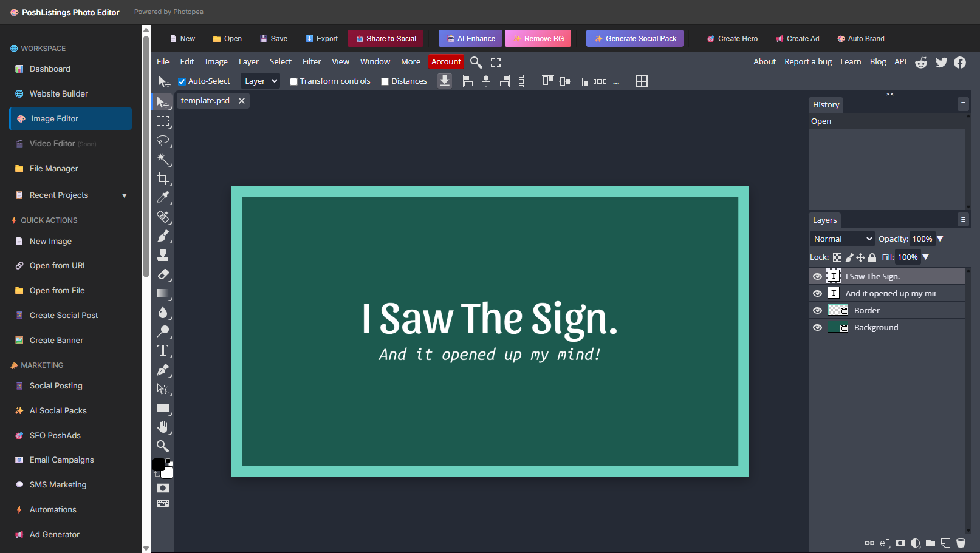Click Share to Social button

tap(386, 39)
